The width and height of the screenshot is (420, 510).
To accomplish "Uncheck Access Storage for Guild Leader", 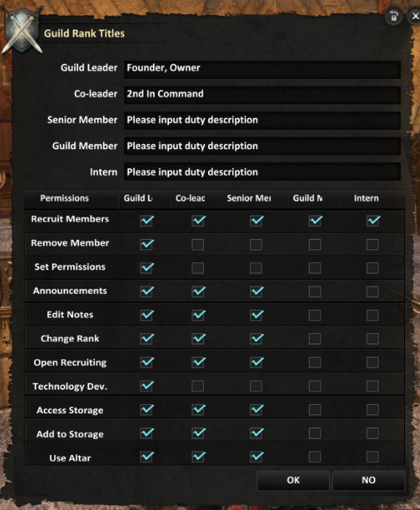I will point(147,410).
